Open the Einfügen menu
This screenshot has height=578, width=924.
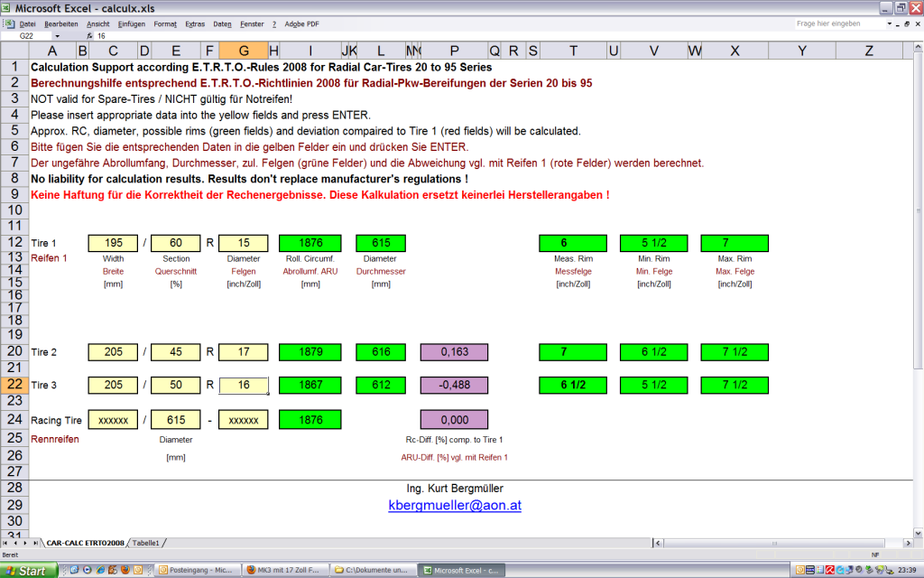[132, 23]
